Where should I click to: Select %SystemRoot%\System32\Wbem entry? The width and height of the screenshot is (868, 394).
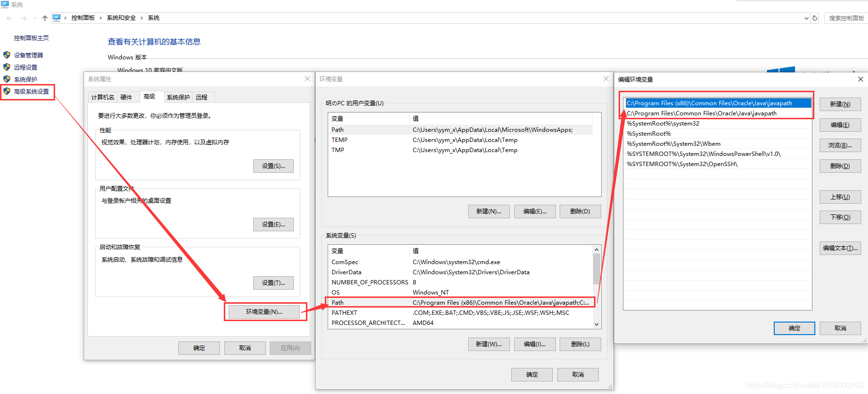point(718,144)
